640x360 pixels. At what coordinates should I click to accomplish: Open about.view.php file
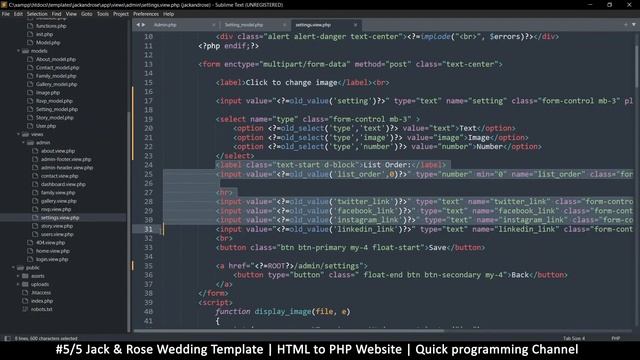58,151
